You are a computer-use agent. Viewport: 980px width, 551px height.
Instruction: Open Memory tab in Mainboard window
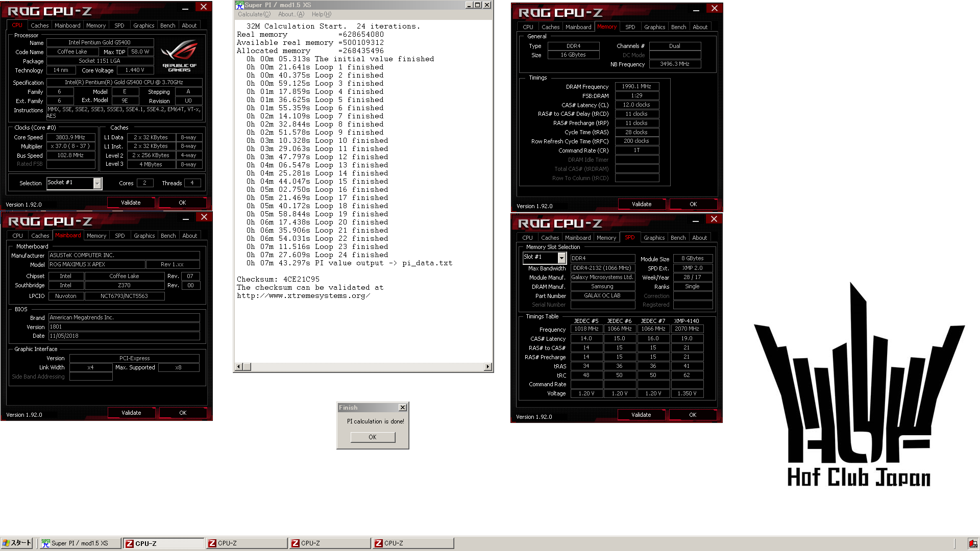(x=96, y=236)
